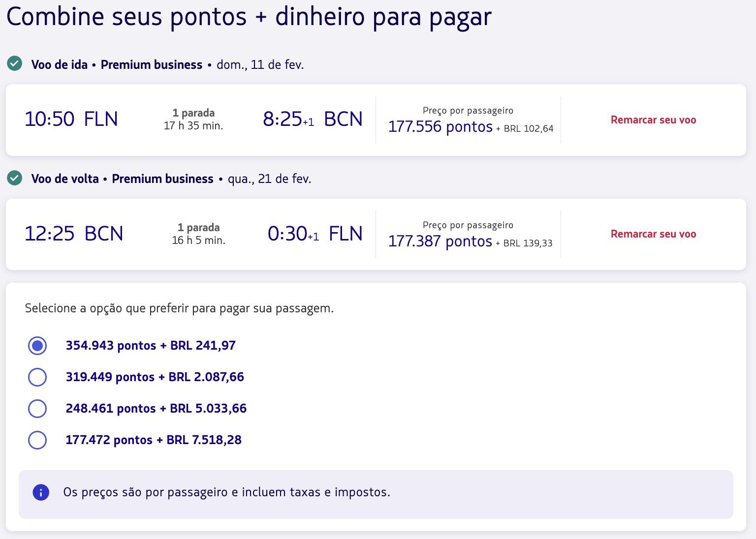Click Remarcar seu voo for the BCN–FLN return flight
This screenshot has width=756, height=539.
click(653, 234)
